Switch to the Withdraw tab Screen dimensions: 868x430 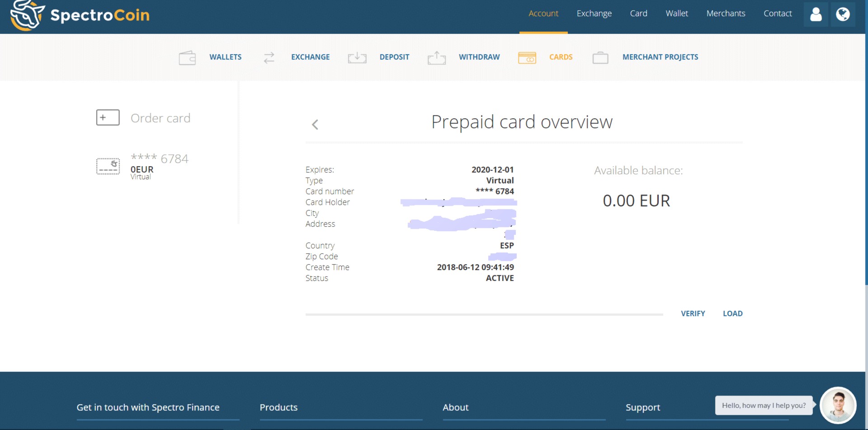pyautogui.click(x=479, y=57)
